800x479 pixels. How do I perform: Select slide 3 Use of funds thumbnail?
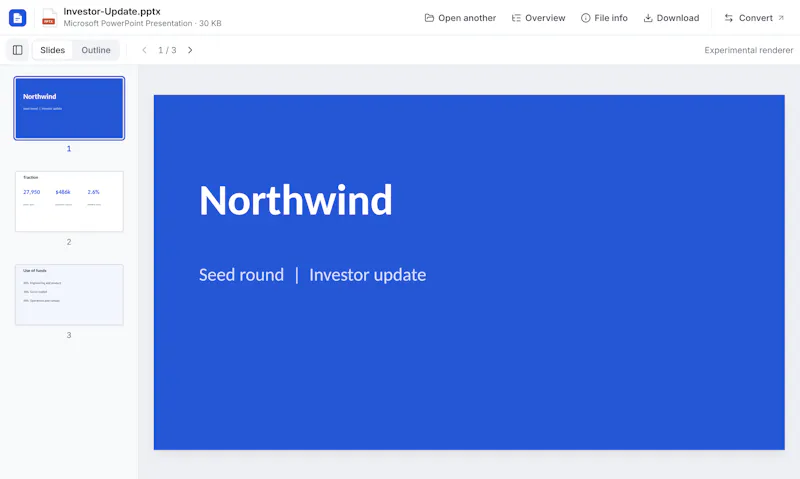click(69, 295)
